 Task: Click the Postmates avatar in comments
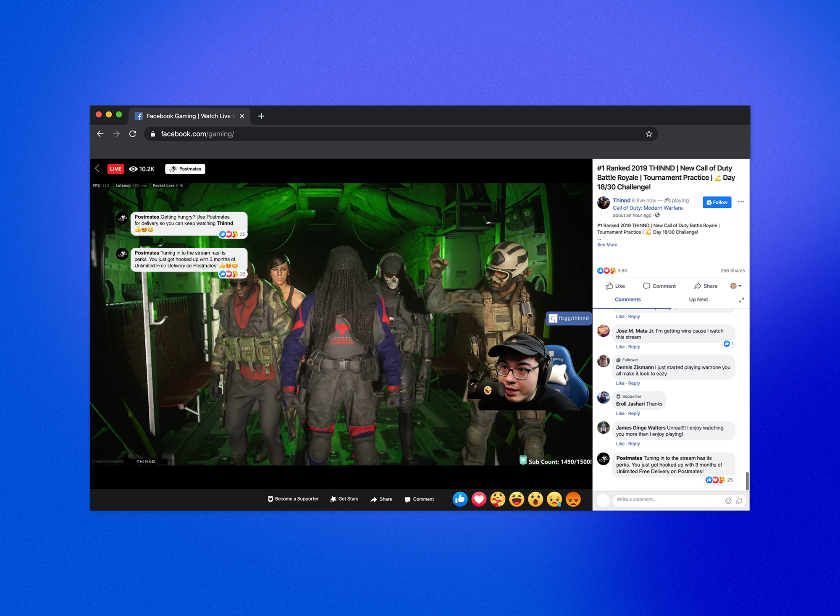(604, 459)
